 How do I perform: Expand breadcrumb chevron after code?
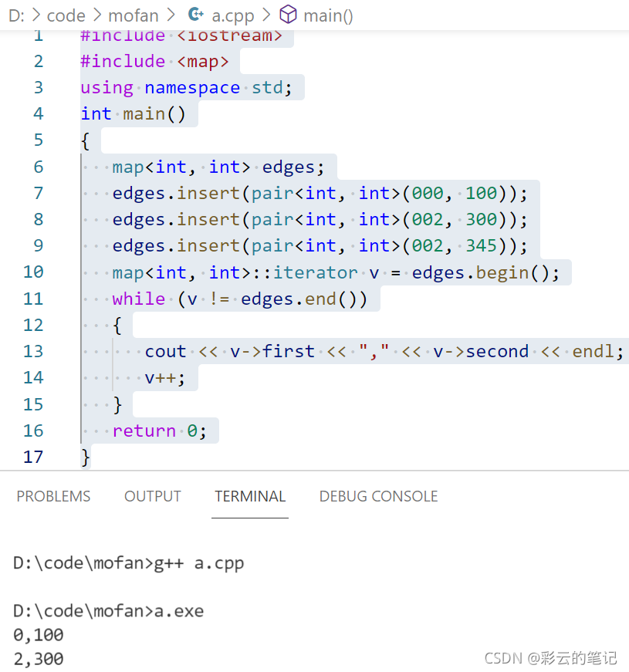point(97,15)
